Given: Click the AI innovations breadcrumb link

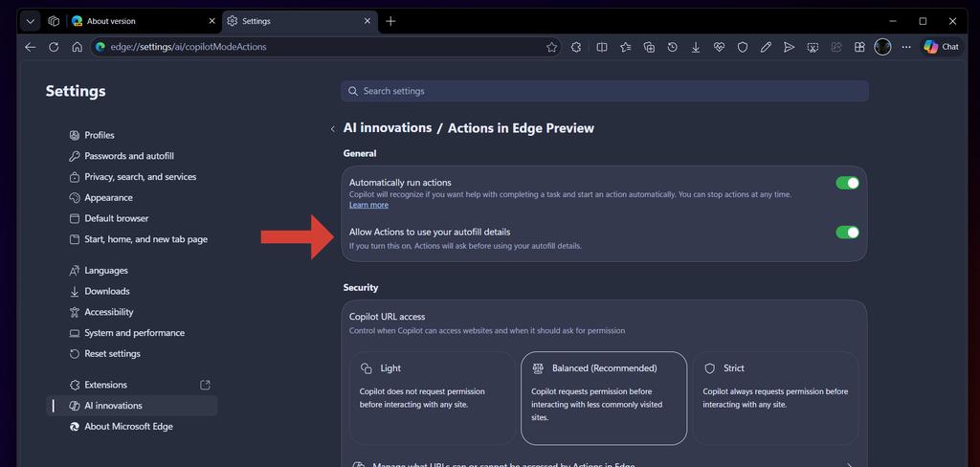Looking at the screenshot, I should point(388,128).
